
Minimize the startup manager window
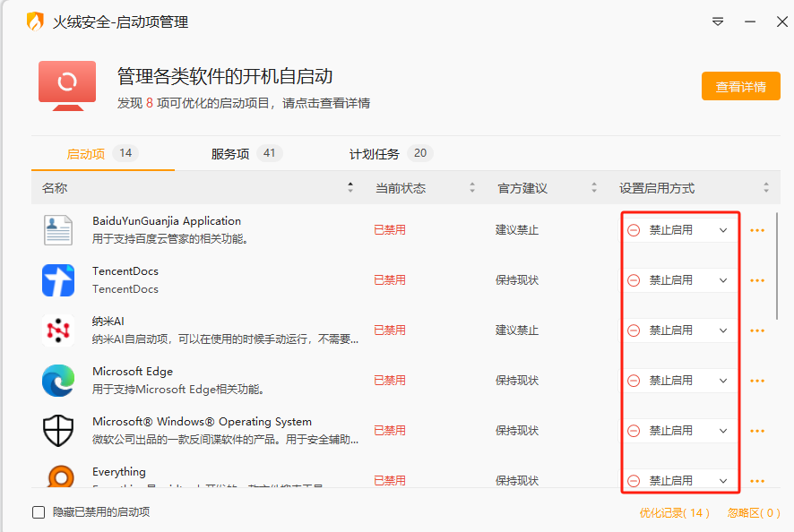point(750,21)
